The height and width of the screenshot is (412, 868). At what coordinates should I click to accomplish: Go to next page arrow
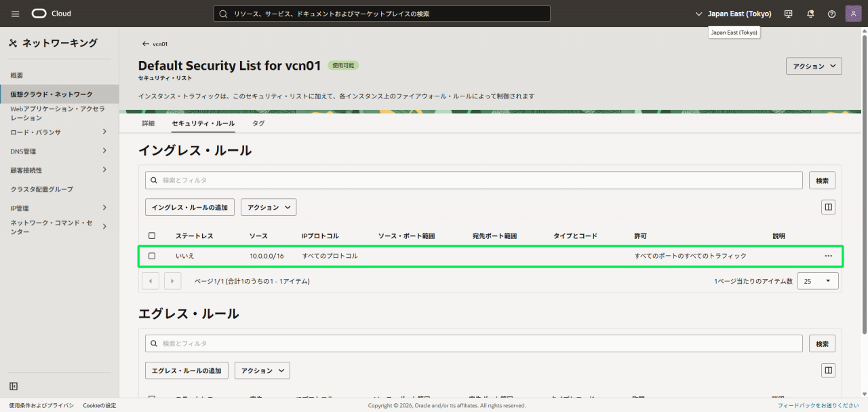pyautogui.click(x=172, y=281)
